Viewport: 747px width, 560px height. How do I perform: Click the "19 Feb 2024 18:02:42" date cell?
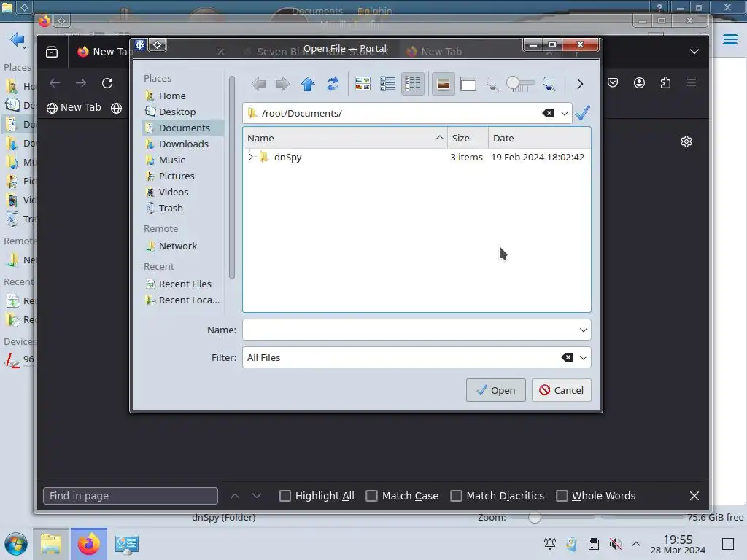pos(538,157)
